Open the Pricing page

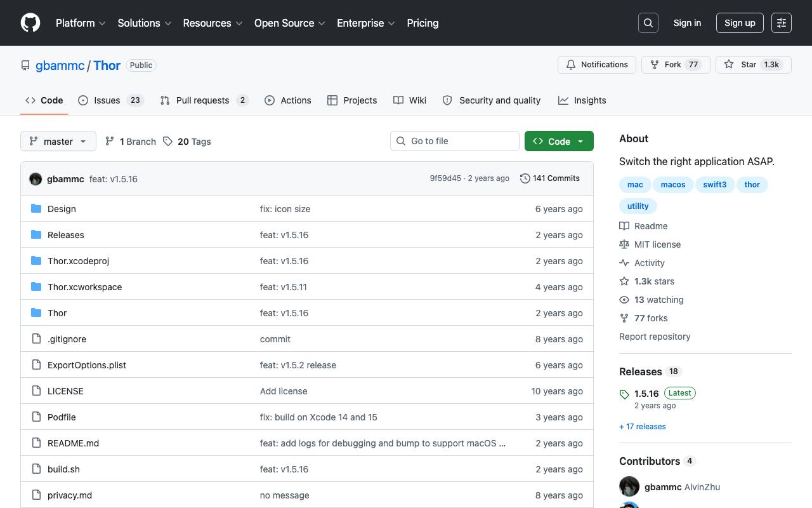(x=422, y=23)
